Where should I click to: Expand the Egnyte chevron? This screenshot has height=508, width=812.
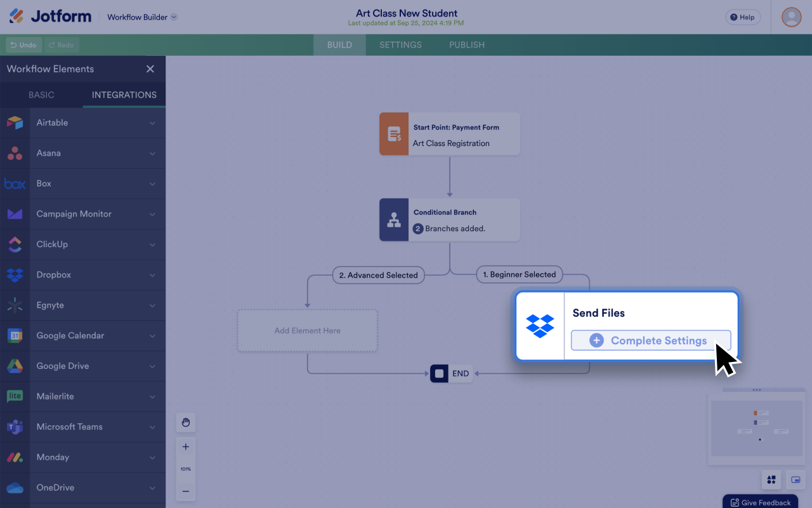tap(152, 306)
